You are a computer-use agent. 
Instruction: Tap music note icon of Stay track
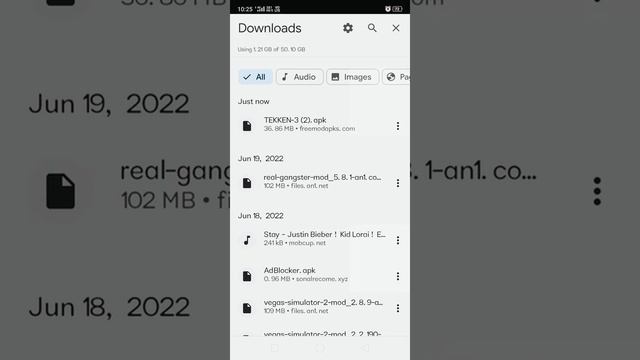coord(247,240)
